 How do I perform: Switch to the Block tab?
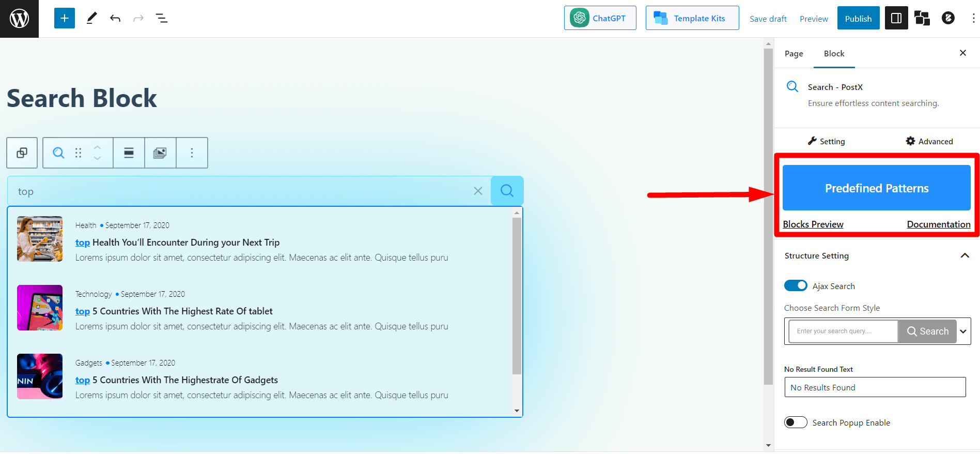click(x=834, y=54)
